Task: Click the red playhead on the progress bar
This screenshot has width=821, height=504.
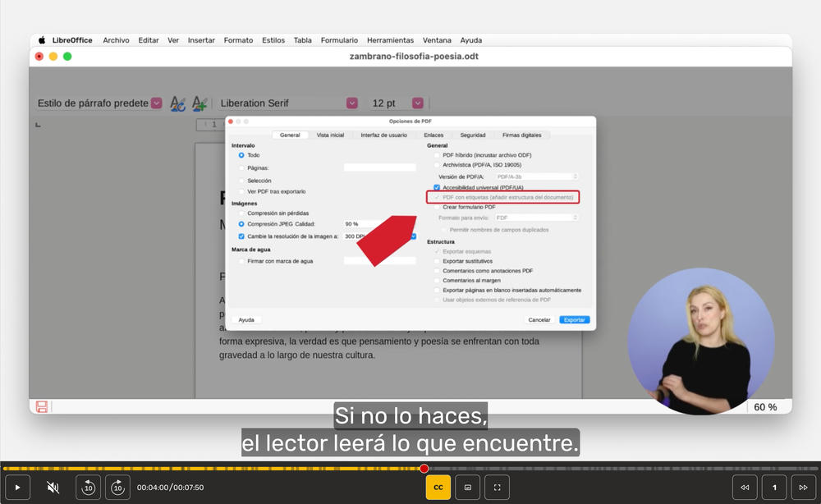Action: (x=424, y=468)
